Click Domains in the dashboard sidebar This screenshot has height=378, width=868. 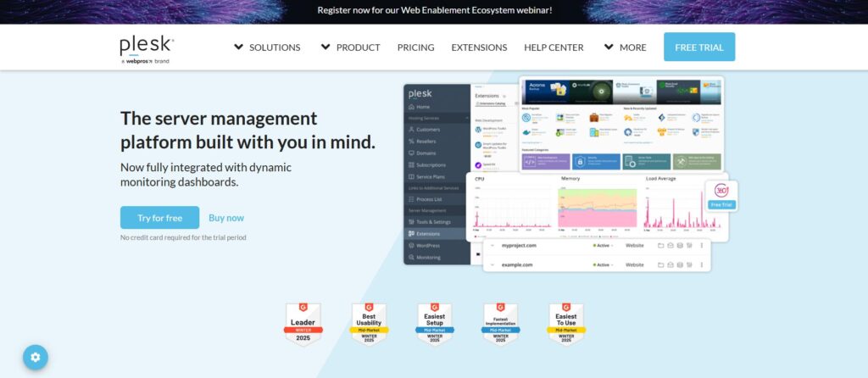[x=424, y=153]
